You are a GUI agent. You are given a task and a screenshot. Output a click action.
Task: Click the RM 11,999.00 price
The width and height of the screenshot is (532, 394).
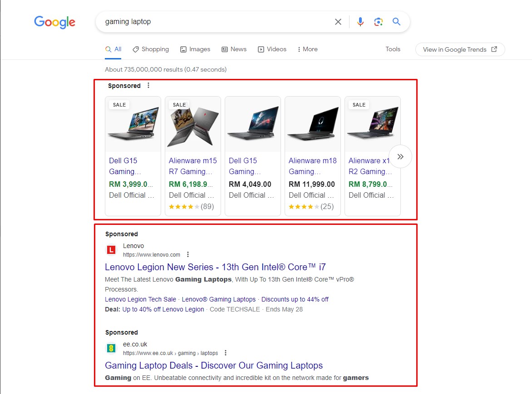point(312,184)
